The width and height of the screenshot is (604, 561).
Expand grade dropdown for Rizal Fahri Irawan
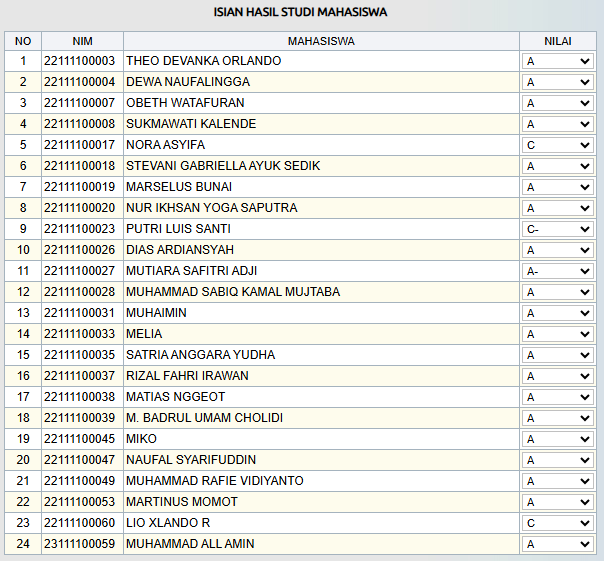(558, 376)
